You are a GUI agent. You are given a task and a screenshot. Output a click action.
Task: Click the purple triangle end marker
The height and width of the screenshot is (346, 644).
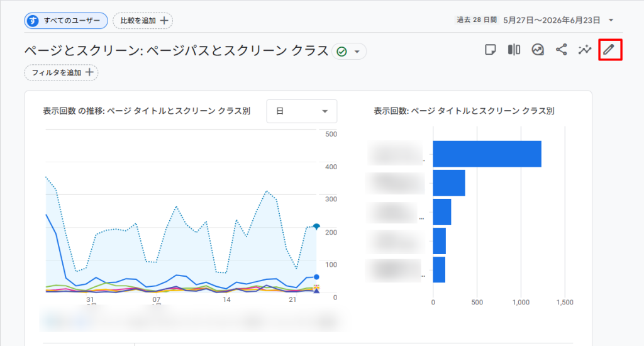(x=316, y=291)
